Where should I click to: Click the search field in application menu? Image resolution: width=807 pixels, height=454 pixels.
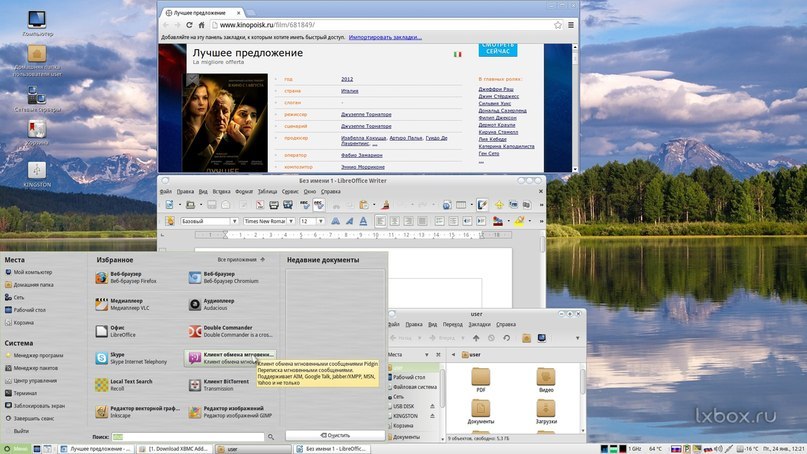(x=187, y=437)
